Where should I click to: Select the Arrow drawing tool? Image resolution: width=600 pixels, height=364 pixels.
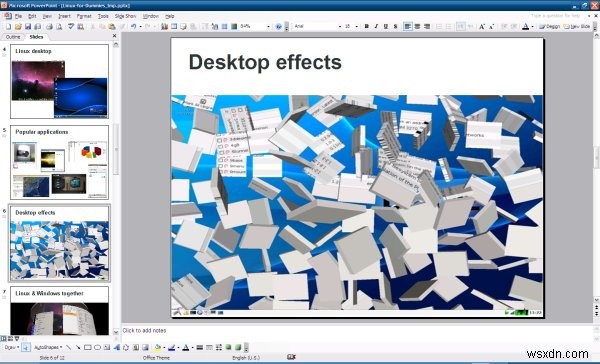(x=78, y=347)
